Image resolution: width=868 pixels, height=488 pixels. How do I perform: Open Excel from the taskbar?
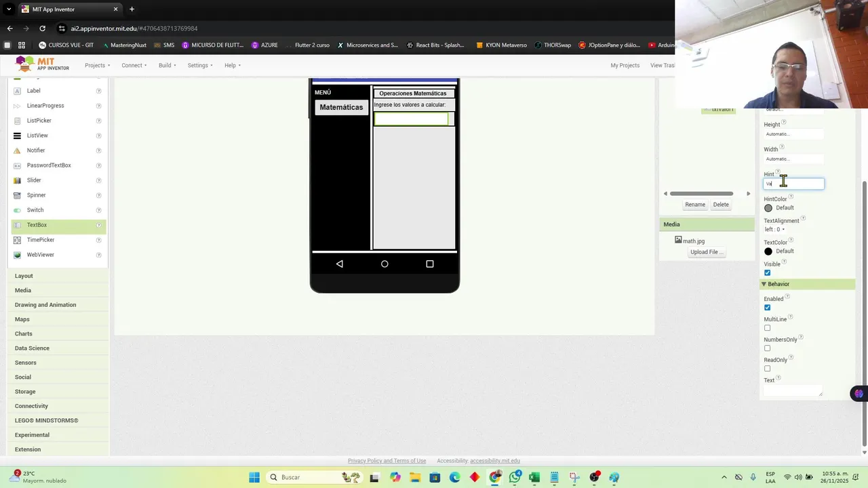tap(534, 477)
